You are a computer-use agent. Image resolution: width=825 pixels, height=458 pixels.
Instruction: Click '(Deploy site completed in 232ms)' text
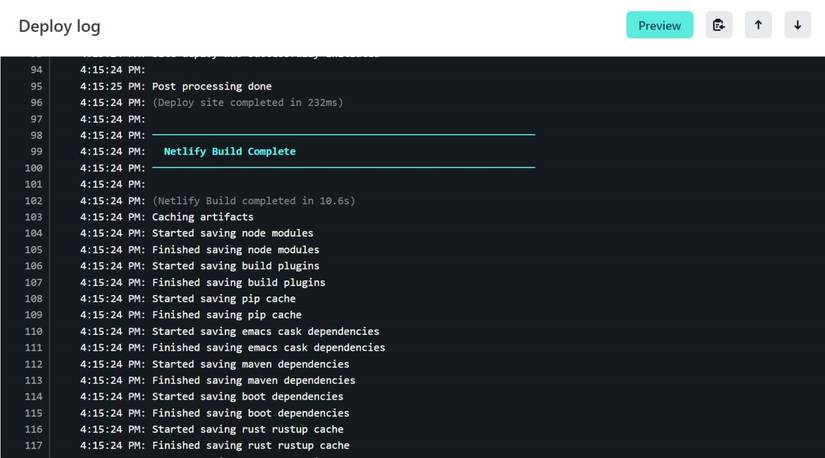[x=247, y=103]
